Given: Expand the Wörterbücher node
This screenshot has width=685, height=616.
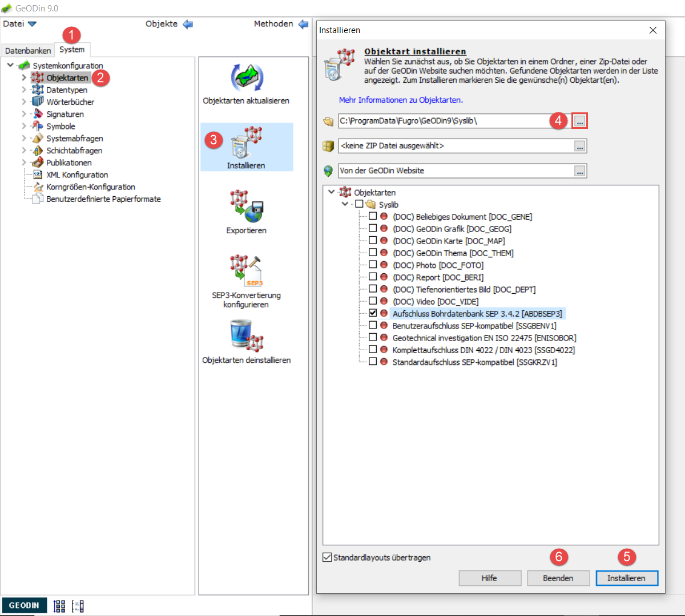Looking at the screenshot, I should pyautogui.click(x=24, y=102).
